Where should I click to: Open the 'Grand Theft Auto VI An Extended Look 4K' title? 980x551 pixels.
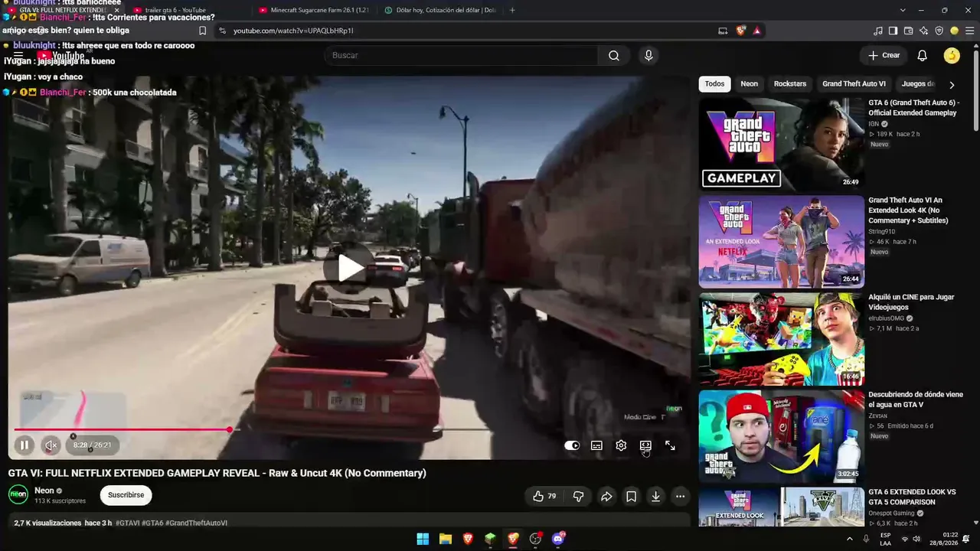[x=908, y=210]
